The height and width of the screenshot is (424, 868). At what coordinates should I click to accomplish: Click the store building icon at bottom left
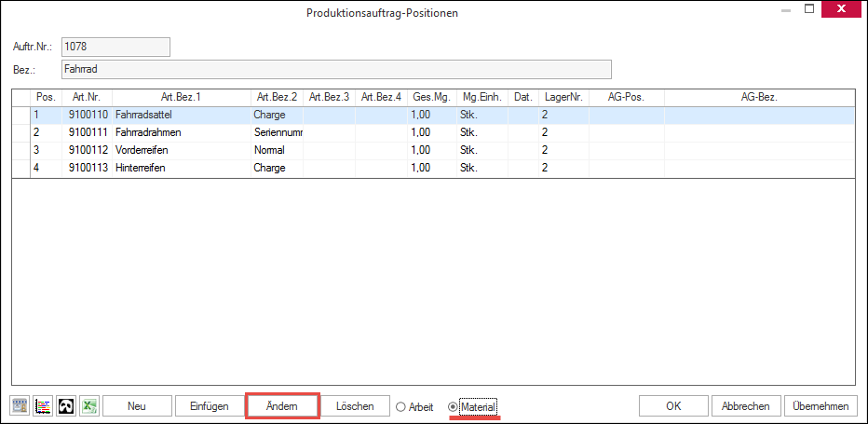click(20, 406)
